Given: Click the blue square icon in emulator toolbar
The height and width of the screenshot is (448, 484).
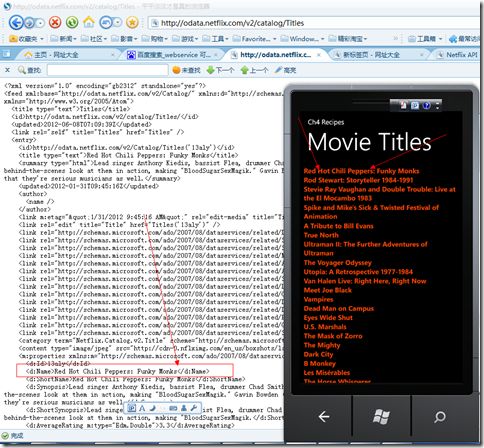Looking at the screenshot, I should 415,105.
